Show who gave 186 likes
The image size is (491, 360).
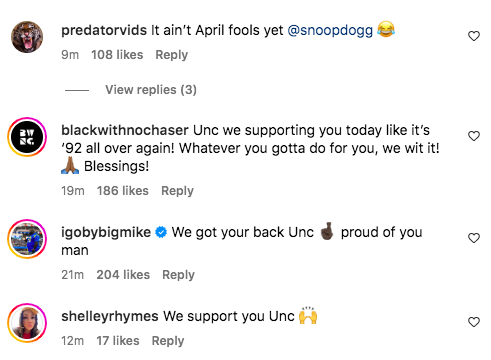pos(123,191)
